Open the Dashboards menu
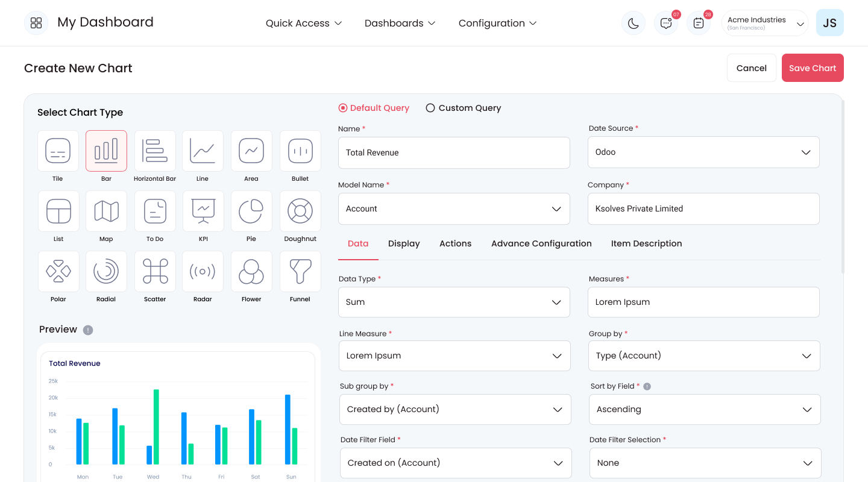This screenshot has width=868, height=482. click(x=400, y=23)
